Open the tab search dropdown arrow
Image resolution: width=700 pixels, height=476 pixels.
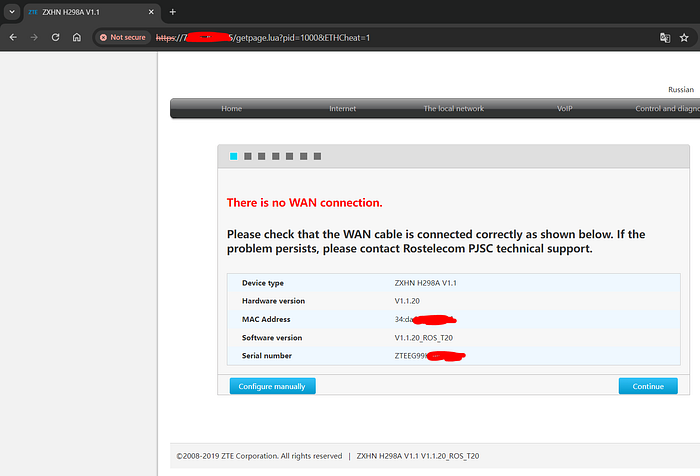click(x=12, y=12)
